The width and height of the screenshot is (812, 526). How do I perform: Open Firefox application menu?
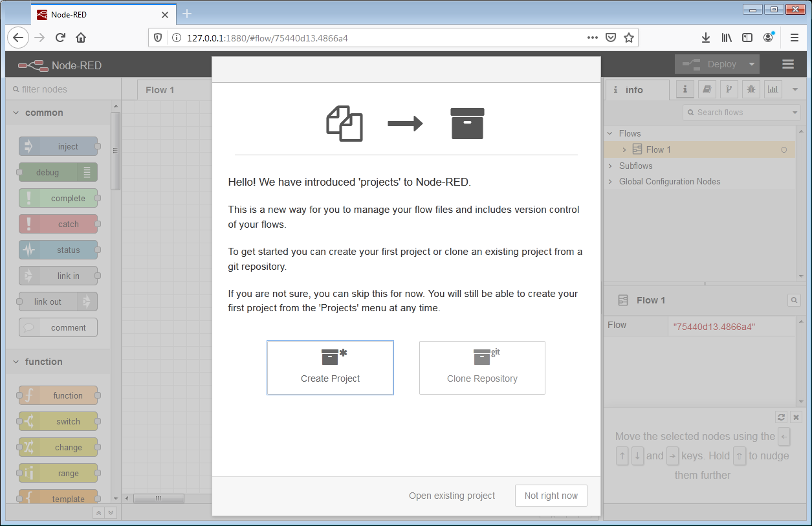coord(795,38)
